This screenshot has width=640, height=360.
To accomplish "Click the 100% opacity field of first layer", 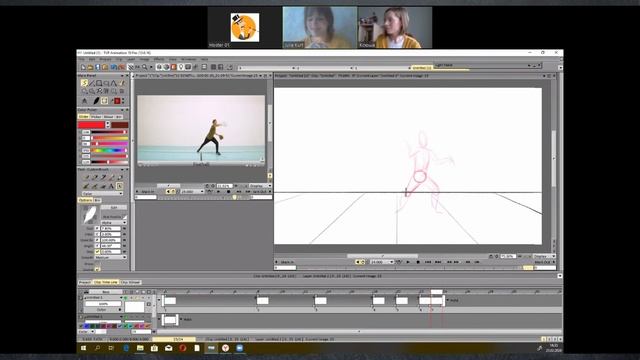I will coord(103,304).
